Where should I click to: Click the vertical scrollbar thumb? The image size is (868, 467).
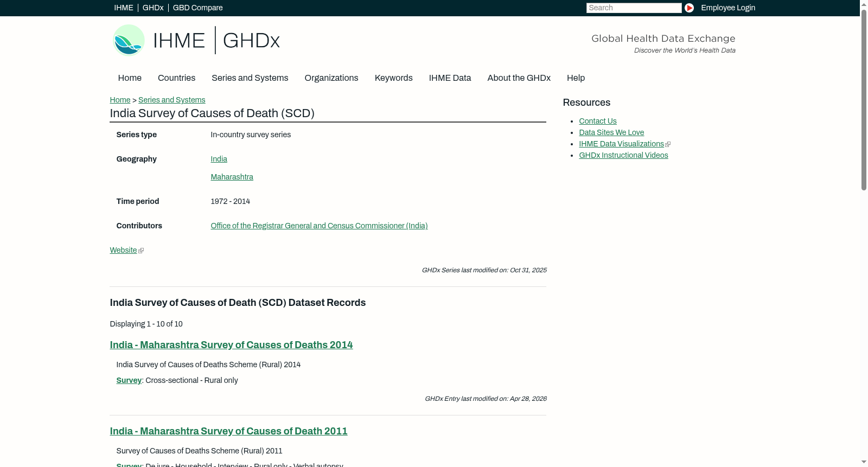tap(864, 99)
